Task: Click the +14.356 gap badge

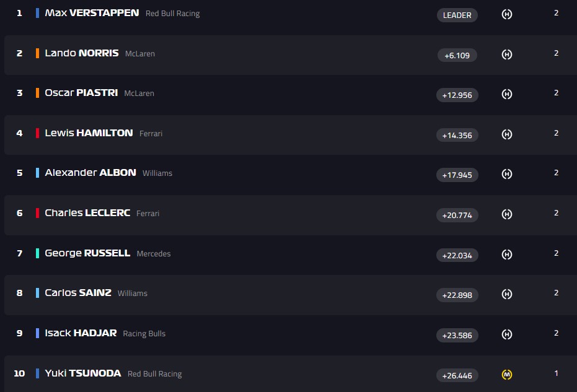Action: pos(457,135)
